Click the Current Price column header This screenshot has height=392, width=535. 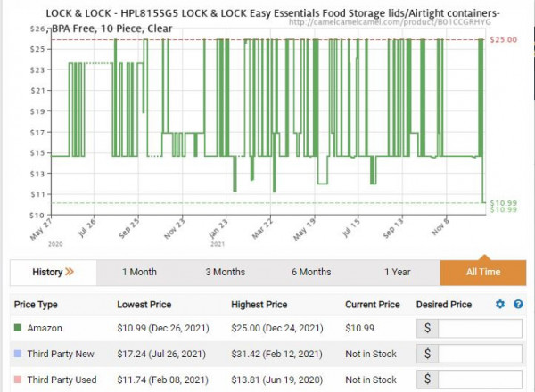(x=372, y=305)
